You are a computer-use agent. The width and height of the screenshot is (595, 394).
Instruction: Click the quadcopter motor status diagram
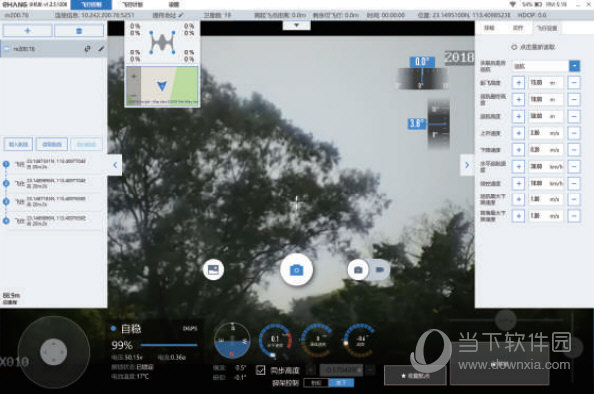[162, 42]
